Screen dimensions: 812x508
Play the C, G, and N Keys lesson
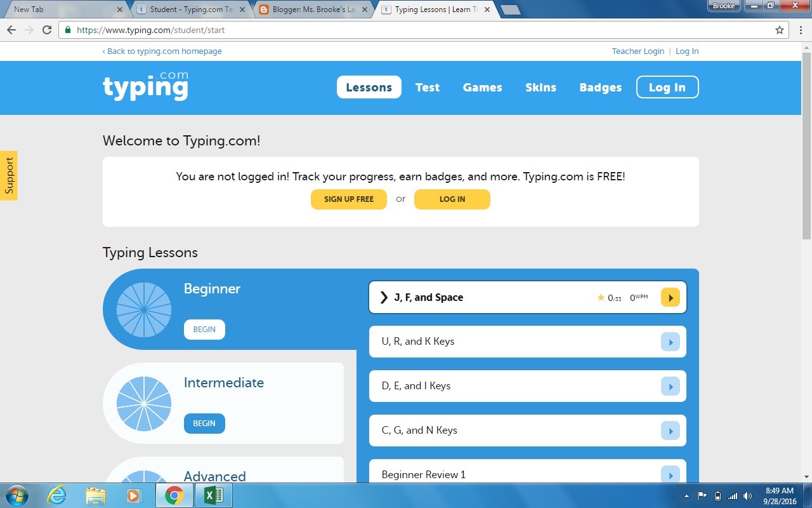[670, 430]
